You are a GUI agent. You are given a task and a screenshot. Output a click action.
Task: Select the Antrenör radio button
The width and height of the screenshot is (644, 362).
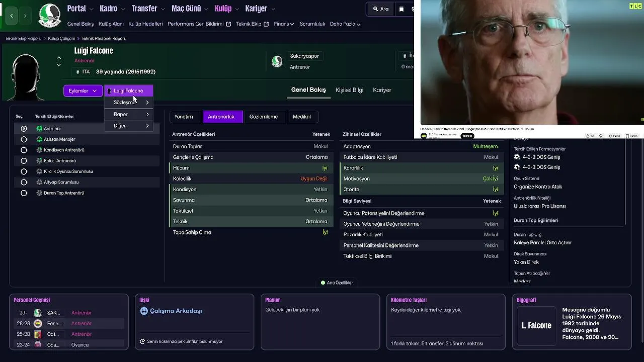pyautogui.click(x=24, y=129)
